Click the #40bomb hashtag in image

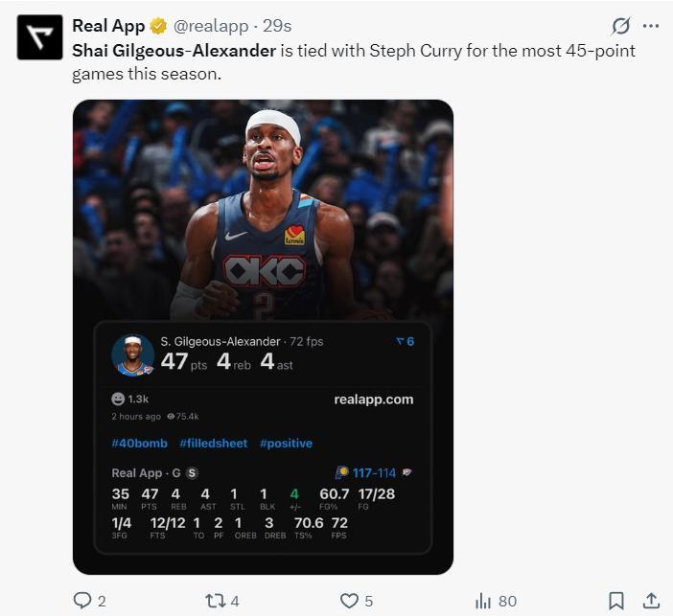(139, 444)
